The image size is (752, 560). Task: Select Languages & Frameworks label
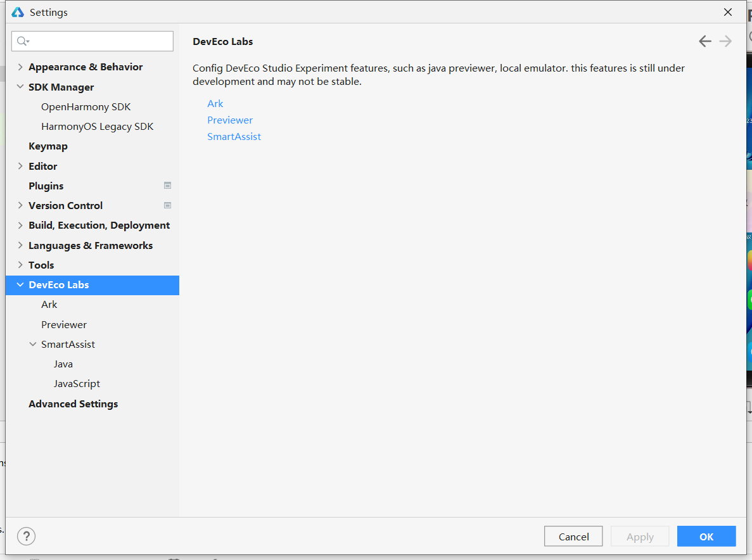91,246
